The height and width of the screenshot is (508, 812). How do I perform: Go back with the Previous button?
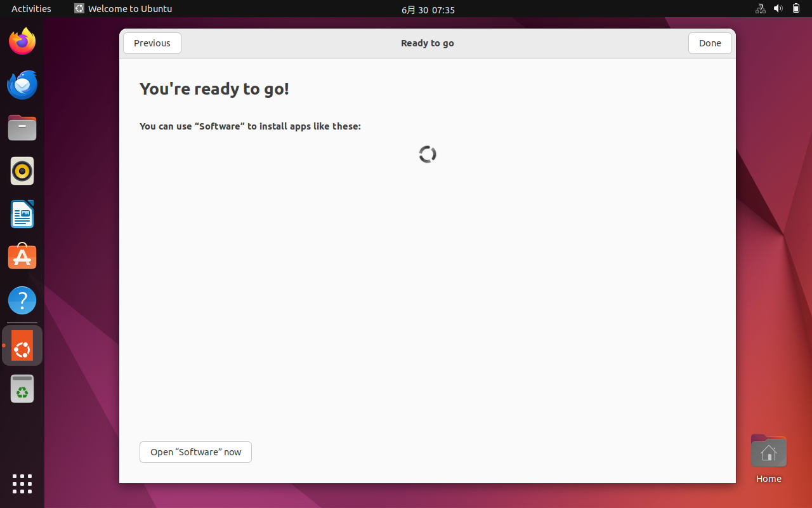[152, 43]
